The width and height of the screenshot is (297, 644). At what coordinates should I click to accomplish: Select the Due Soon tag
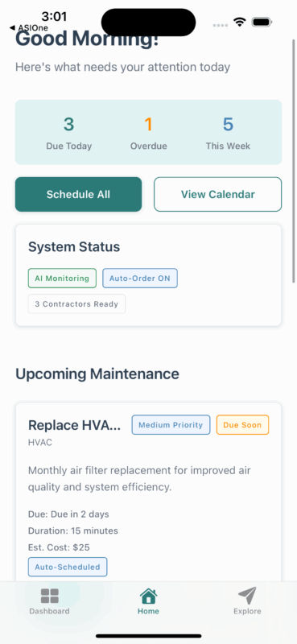(x=242, y=425)
